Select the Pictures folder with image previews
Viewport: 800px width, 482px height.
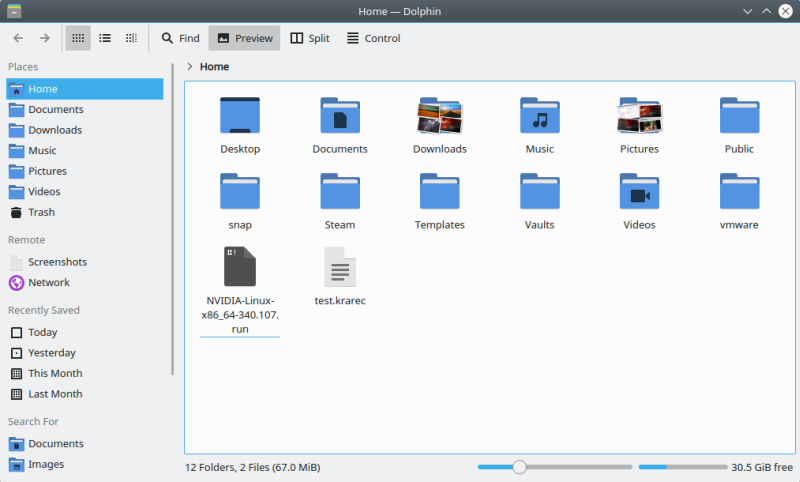(639, 115)
